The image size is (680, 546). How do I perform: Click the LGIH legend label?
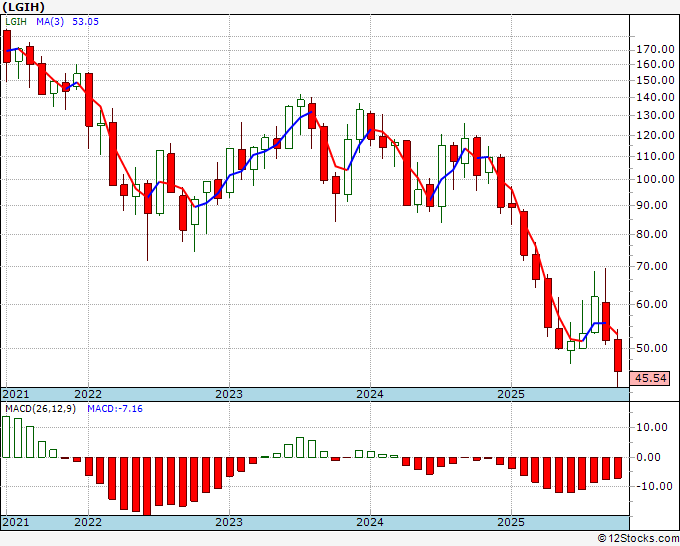(16, 22)
